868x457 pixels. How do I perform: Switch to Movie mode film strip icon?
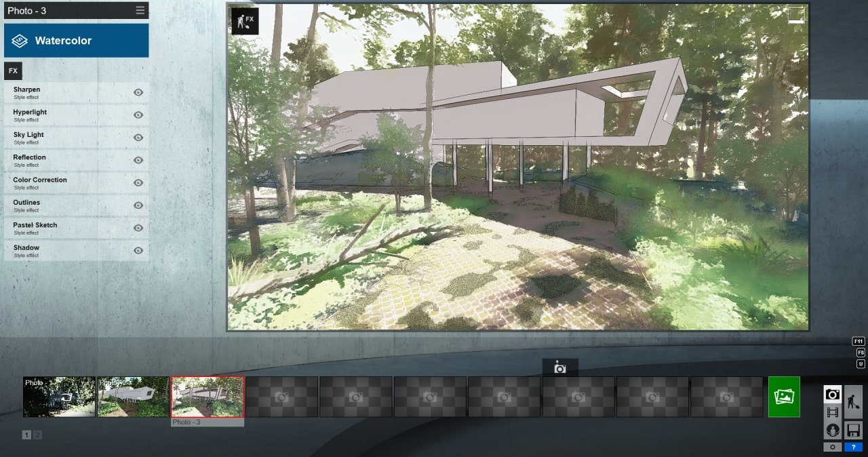click(833, 412)
